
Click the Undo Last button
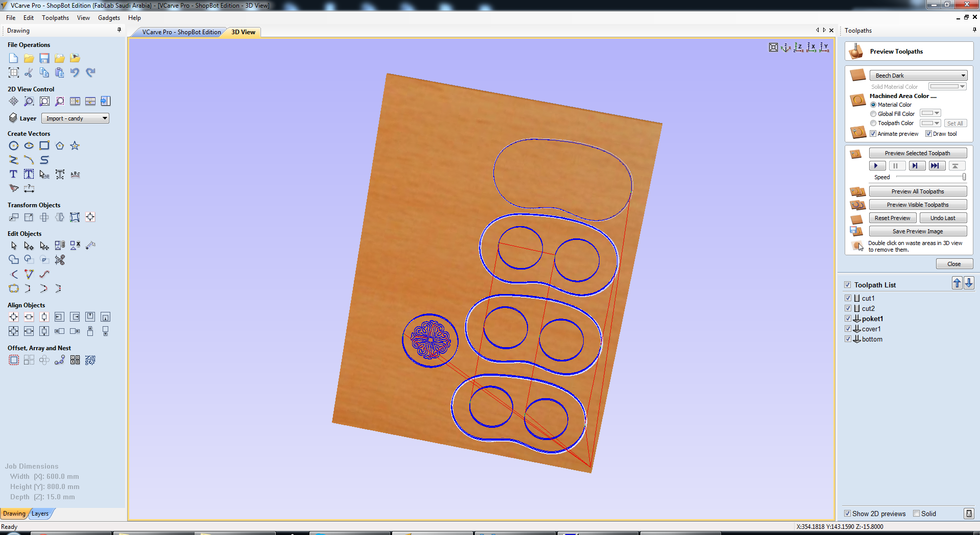pyautogui.click(x=943, y=218)
